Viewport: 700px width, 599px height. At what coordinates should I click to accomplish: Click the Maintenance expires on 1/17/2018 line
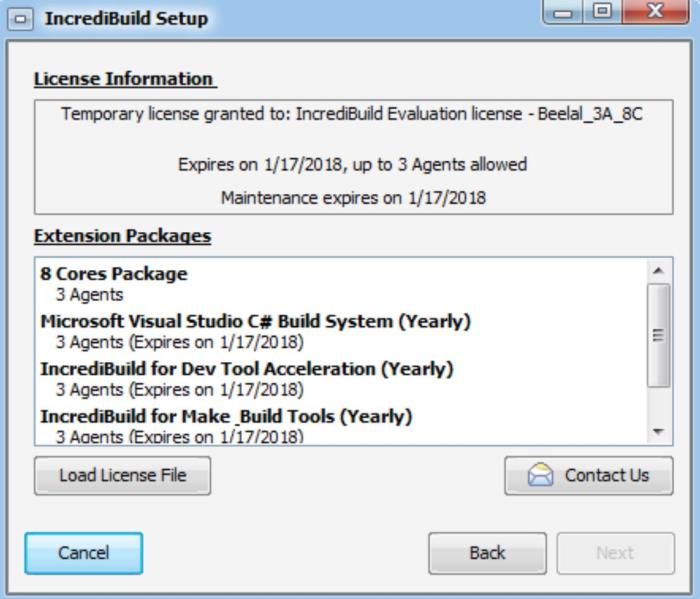tap(353, 197)
